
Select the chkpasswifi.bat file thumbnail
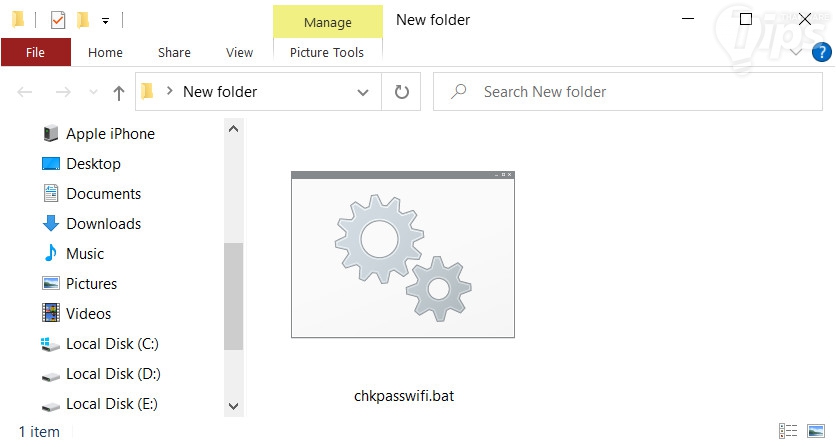coord(403,254)
